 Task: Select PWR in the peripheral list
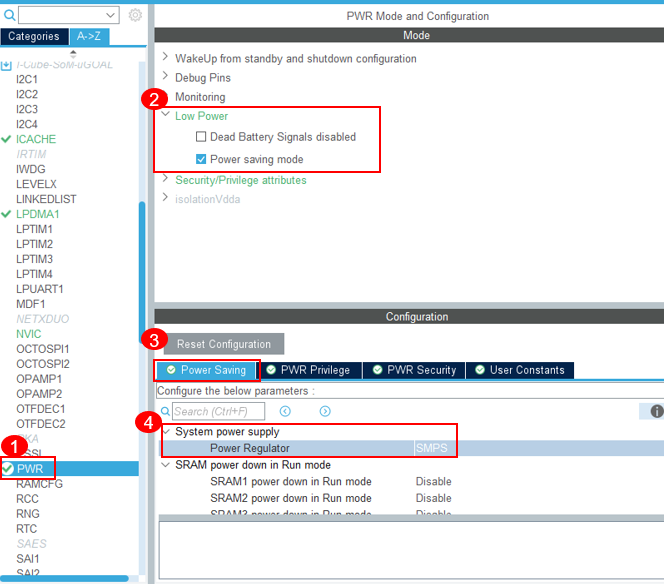point(30,469)
